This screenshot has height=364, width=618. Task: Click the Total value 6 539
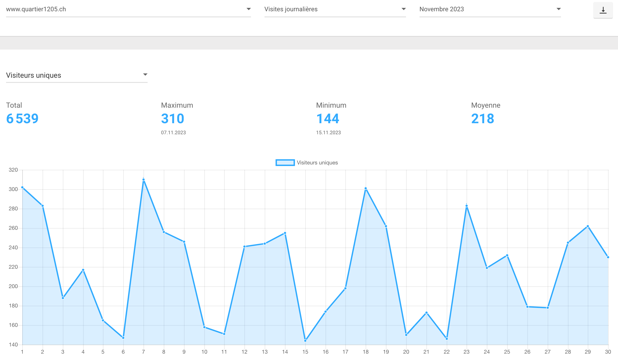tap(22, 119)
